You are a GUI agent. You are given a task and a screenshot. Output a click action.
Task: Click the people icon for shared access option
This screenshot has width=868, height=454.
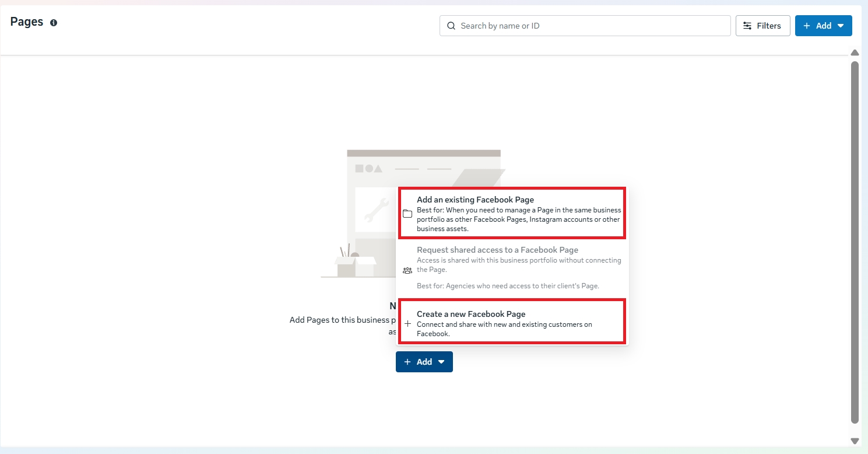(x=407, y=270)
